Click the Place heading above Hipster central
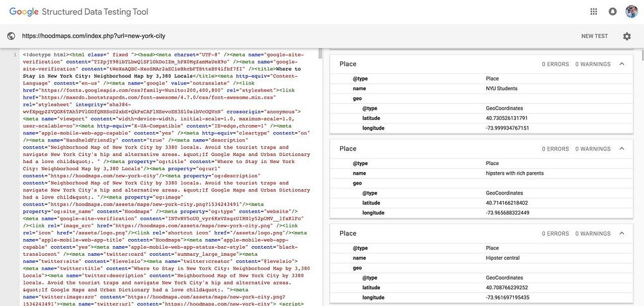Screen dimensions: 644x306 (x=348, y=233)
